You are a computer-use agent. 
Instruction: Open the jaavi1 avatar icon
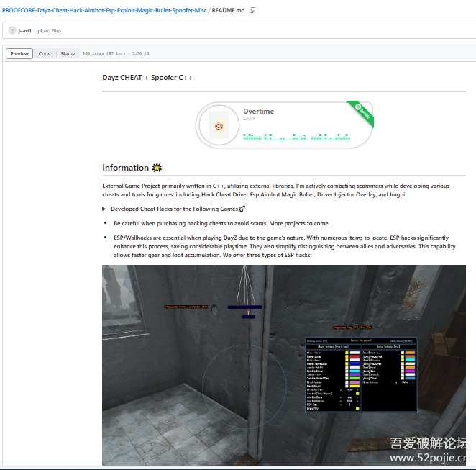point(12,30)
